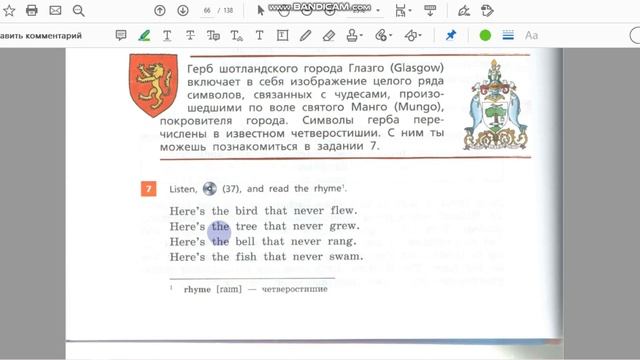
Task: Open the line thickness settings
Action: point(508,36)
